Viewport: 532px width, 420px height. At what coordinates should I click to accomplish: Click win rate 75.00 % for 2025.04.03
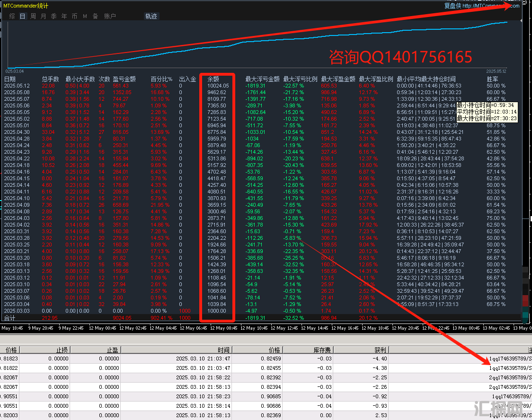(x=496, y=218)
